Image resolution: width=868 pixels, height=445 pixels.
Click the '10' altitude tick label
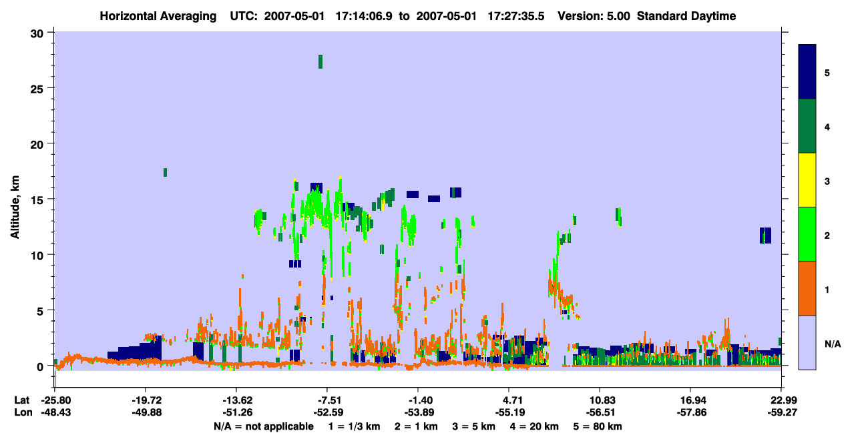point(38,255)
